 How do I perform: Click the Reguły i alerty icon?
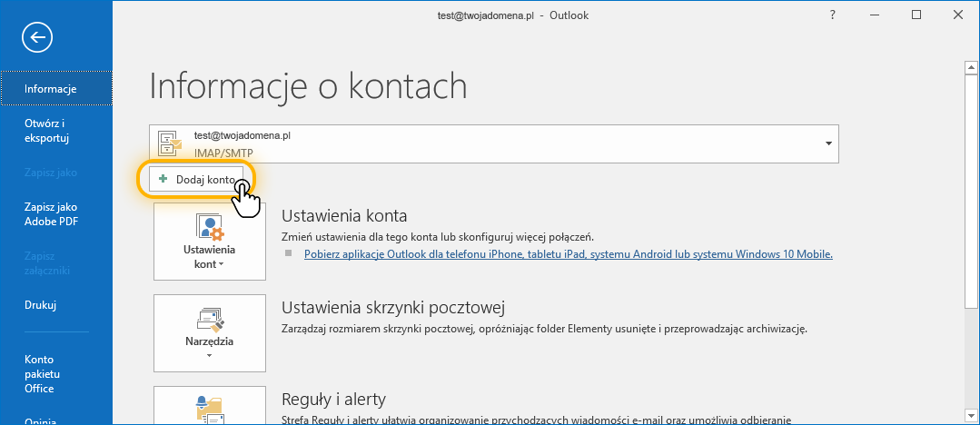click(210, 408)
